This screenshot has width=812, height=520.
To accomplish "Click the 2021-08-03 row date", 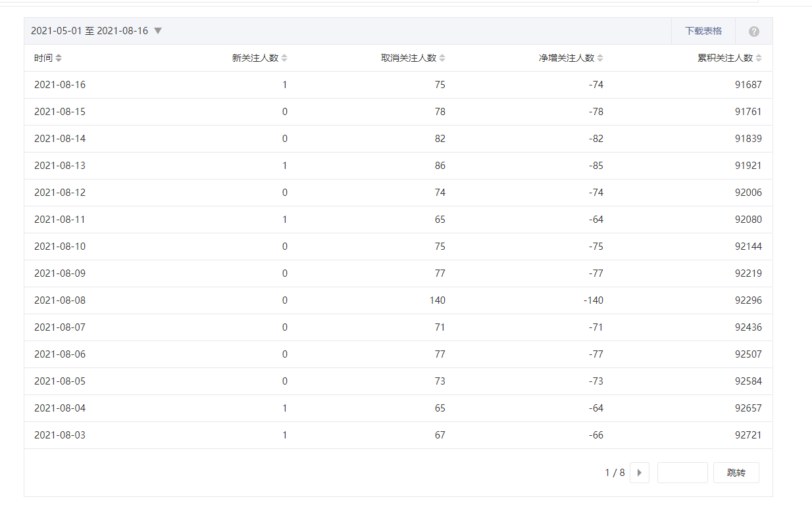I will click(60, 435).
